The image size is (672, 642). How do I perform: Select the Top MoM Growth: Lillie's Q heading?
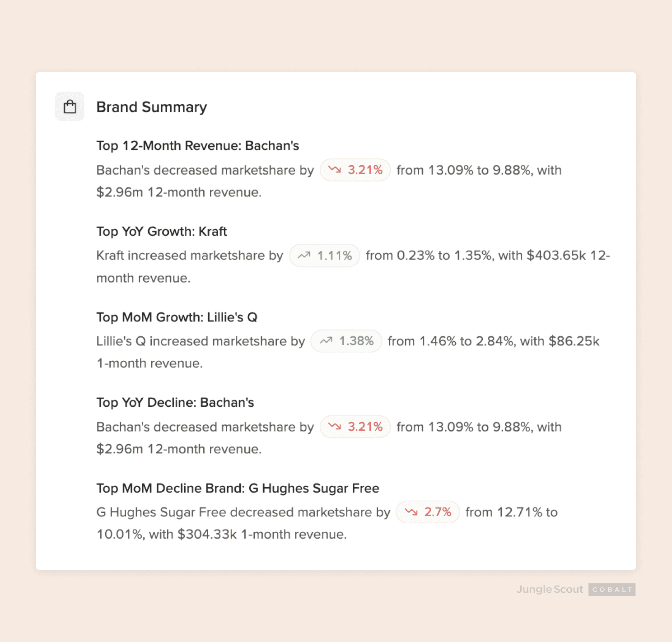(x=177, y=317)
